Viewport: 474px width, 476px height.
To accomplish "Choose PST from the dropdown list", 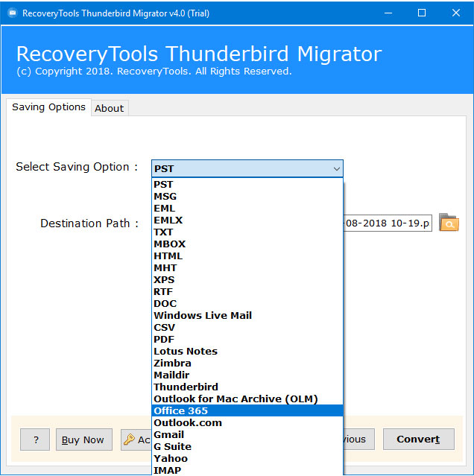I will 247,184.
